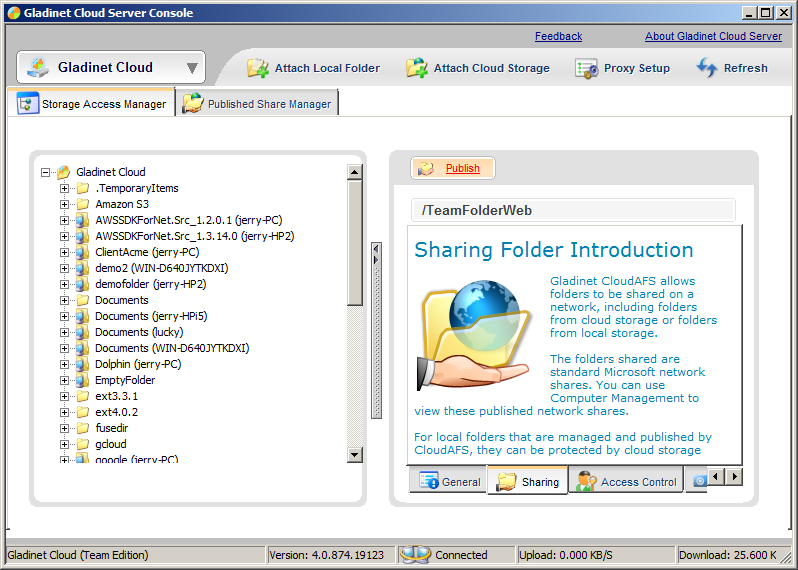Click the tree scrollbar thumb

(355, 243)
